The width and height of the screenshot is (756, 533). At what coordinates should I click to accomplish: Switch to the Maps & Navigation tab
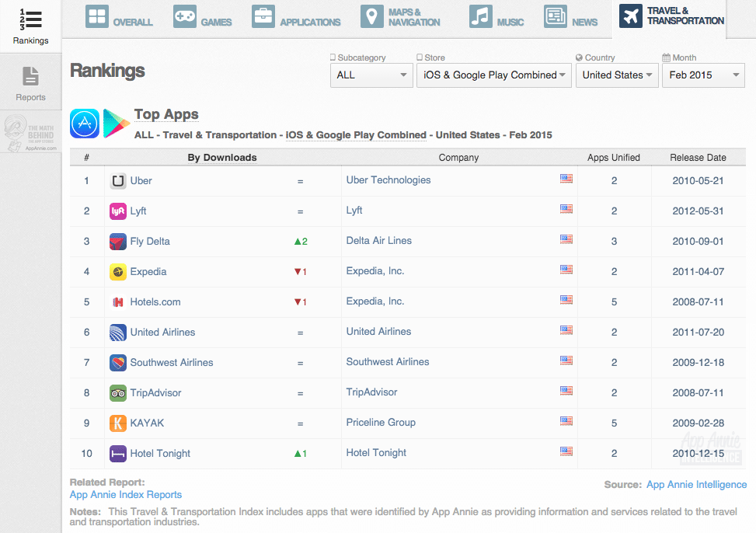pyautogui.click(x=400, y=17)
